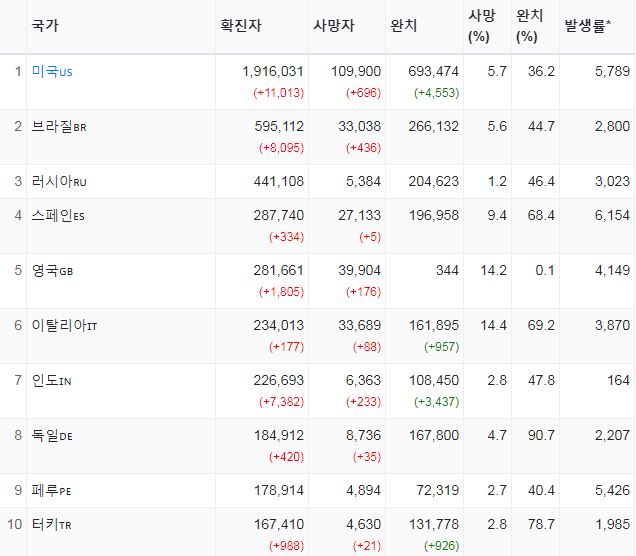Viewport: 636px width, 556px height.
Task: Open the 미국US country link
Action: [x=52, y=72]
